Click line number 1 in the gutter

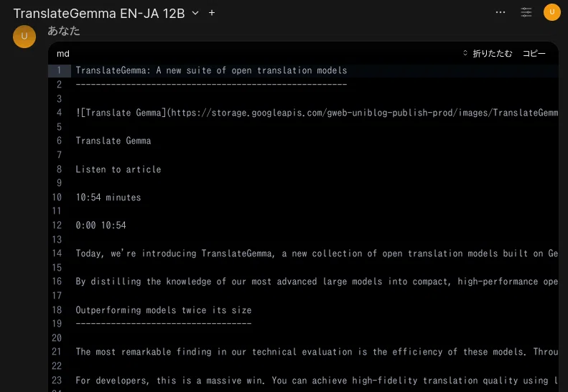coord(59,70)
